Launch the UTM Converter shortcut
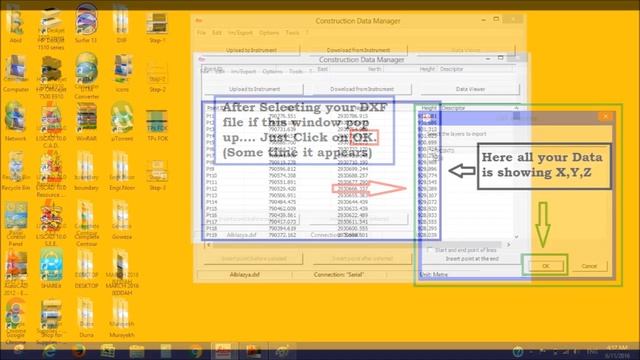 tap(87, 76)
